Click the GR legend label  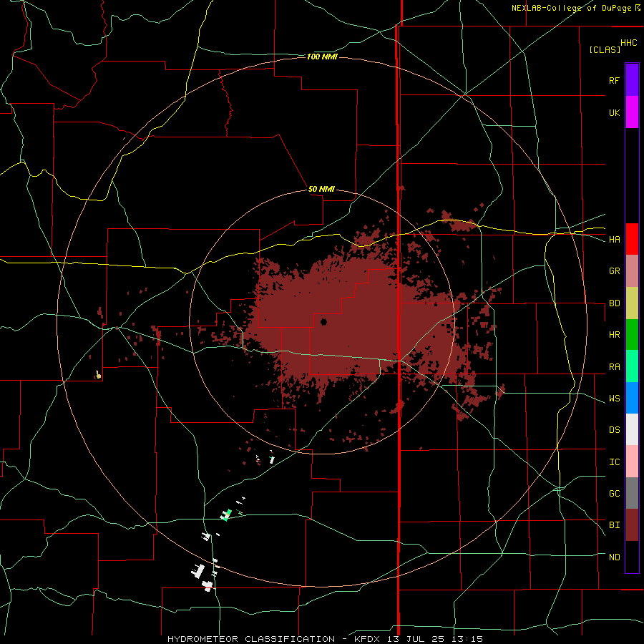coord(614,271)
